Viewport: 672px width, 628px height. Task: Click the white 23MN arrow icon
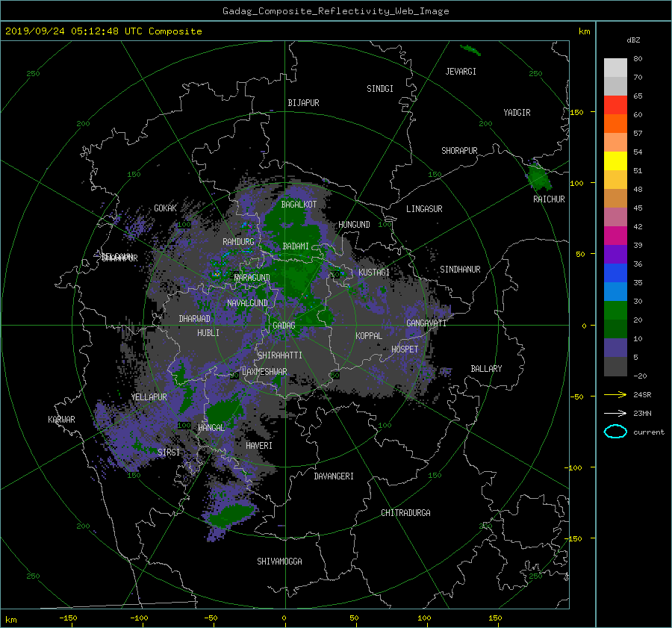(x=615, y=413)
